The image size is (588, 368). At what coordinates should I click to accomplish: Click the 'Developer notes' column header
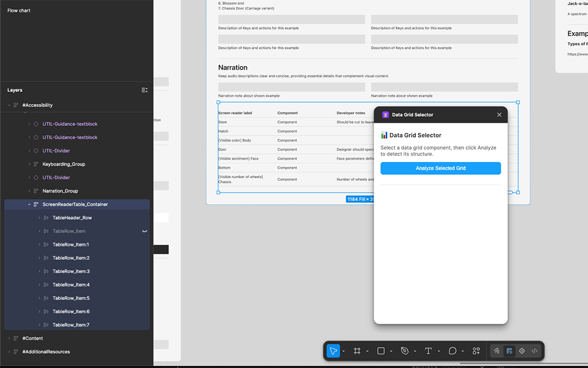pyautogui.click(x=351, y=113)
